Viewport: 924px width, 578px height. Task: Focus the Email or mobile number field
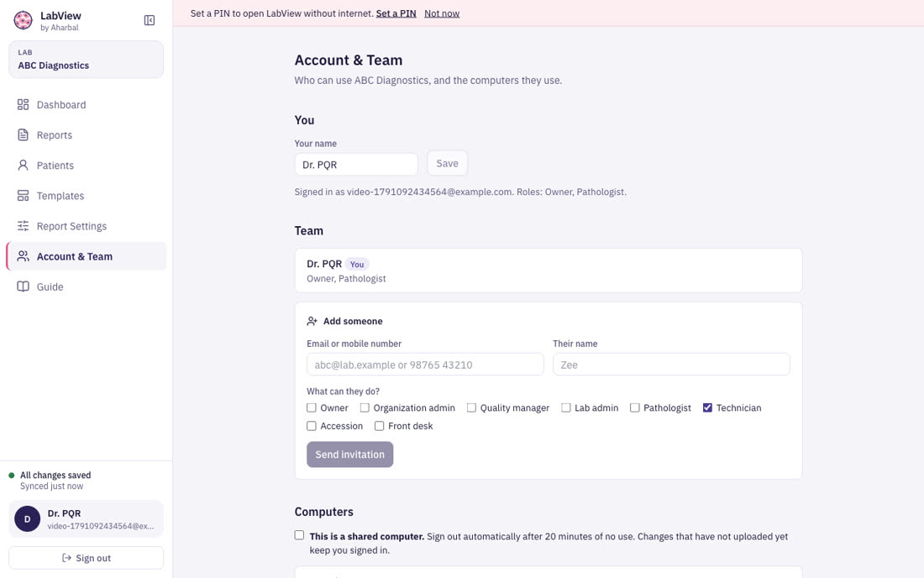(x=425, y=365)
